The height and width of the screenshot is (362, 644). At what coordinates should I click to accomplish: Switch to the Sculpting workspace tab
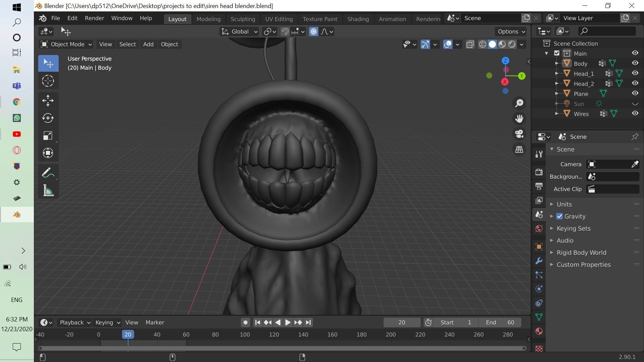243,19
